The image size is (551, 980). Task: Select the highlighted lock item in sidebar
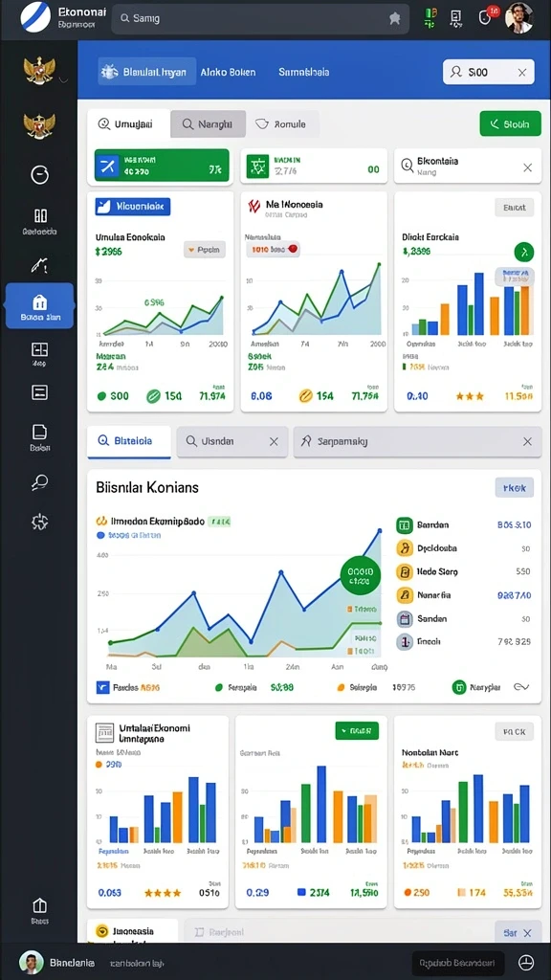click(40, 306)
